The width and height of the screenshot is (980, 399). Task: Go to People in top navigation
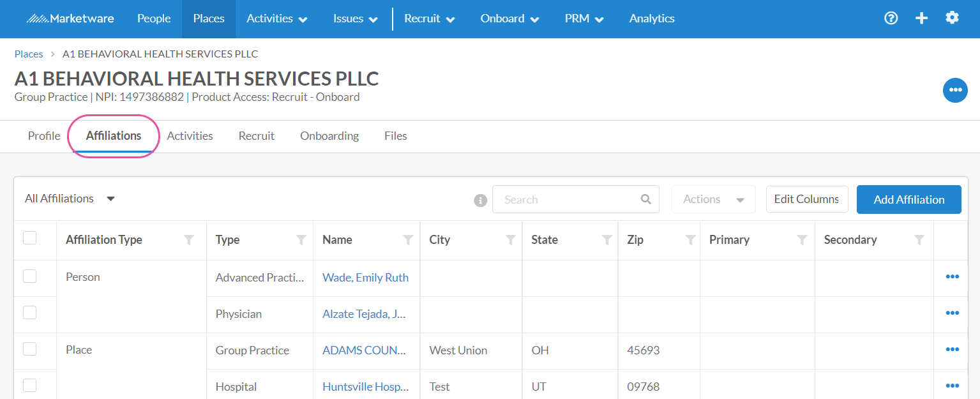(154, 19)
